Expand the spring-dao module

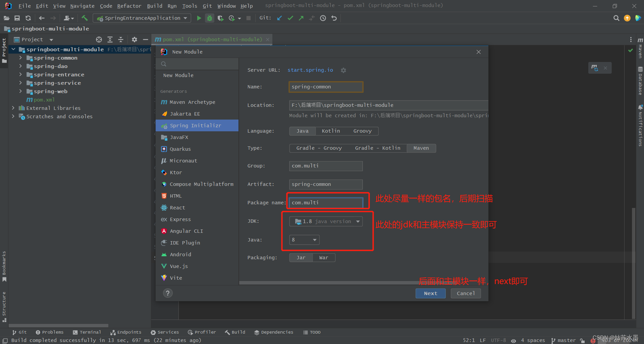coord(20,66)
